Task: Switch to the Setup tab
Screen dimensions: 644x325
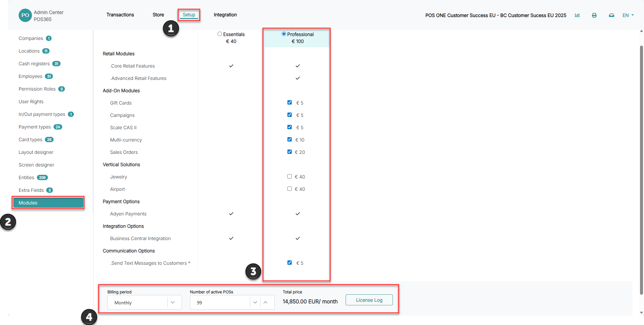Action: click(x=189, y=15)
